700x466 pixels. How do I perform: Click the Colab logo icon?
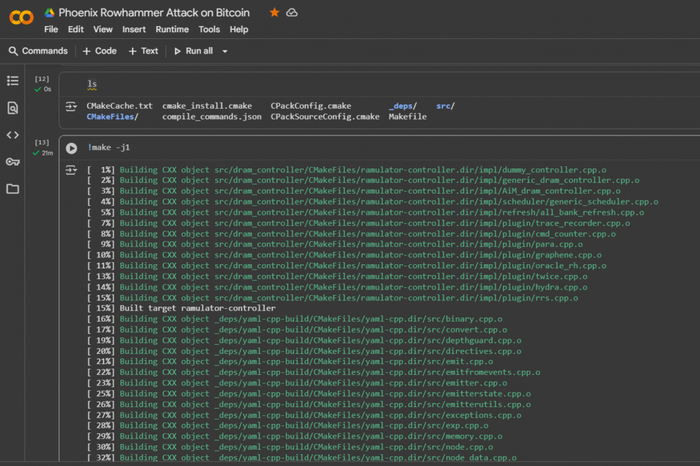19,19
